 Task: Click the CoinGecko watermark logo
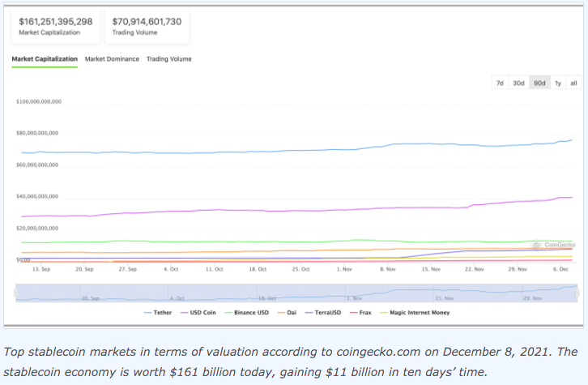coord(555,244)
